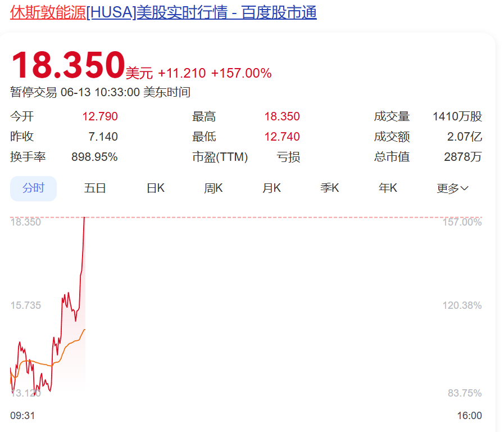Click the 市盈(TTM) value 亏损
This screenshot has height=432, width=504.
(x=288, y=157)
